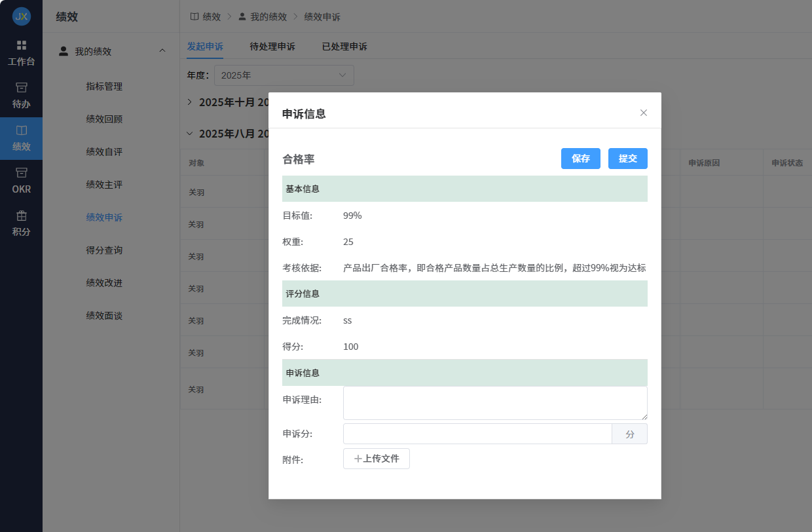Switch to the 待处理申诉 tab

click(x=272, y=47)
